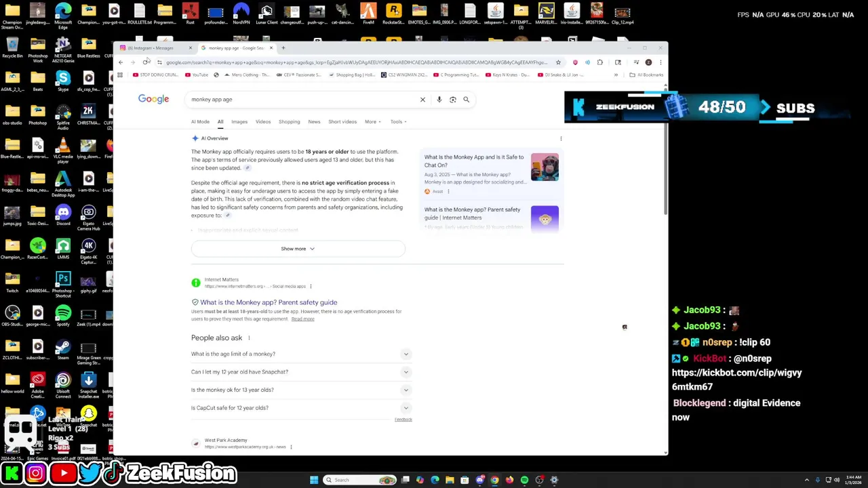Switch to the Instagram Messages tab

coord(155,48)
